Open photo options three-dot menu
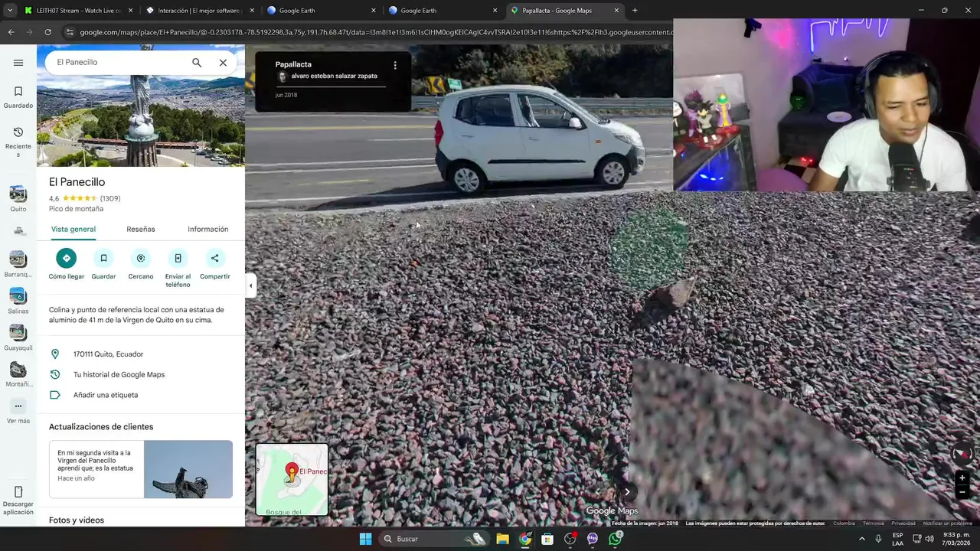This screenshot has height=551, width=980. (395, 65)
